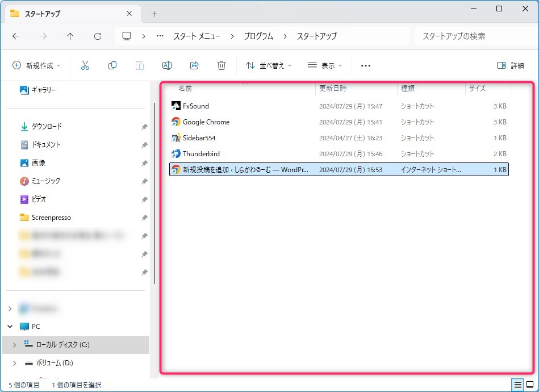Sort by 更新日時 column header
This screenshot has height=392, width=539.
pyautogui.click(x=333, y=89)
